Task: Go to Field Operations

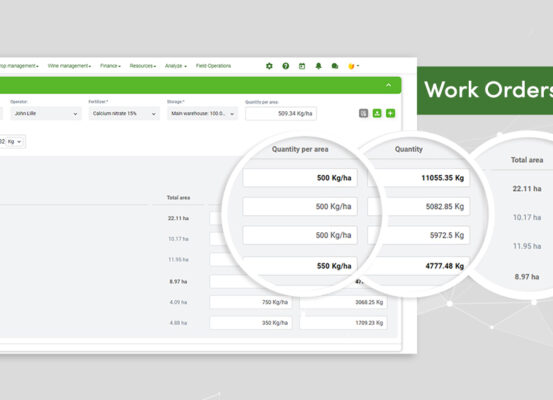Action: (213, 66)
